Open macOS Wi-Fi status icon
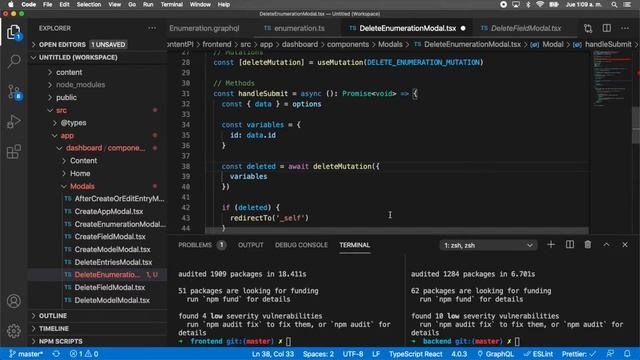The width and height of the screenshot is (640, 360). pyautogui.click(x=540, y=4)
